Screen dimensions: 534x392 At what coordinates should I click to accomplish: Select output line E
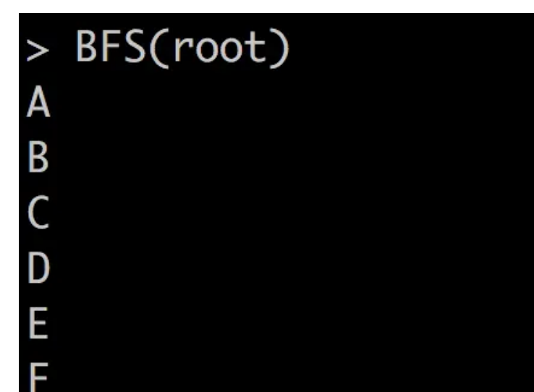coord(38,323)
